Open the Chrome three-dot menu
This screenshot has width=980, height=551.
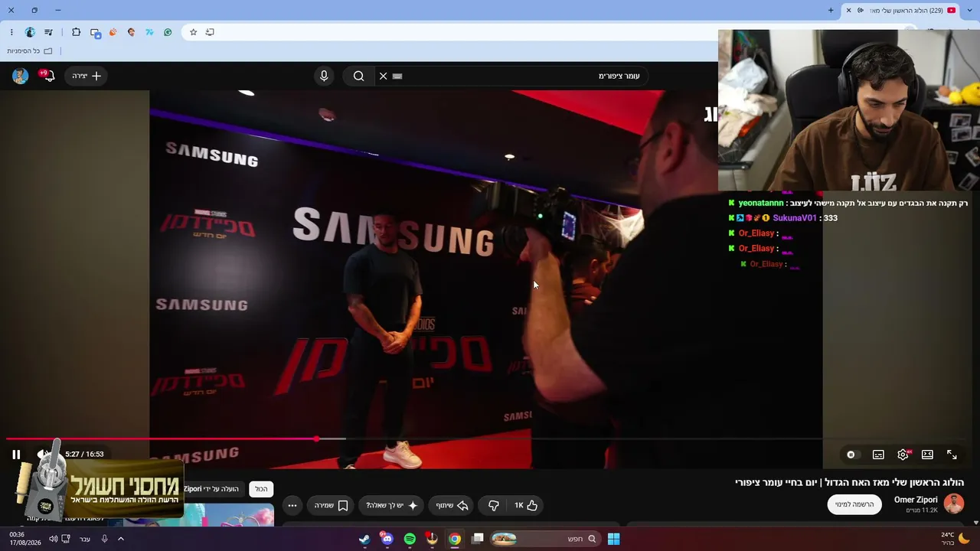[x=11, y=32]
